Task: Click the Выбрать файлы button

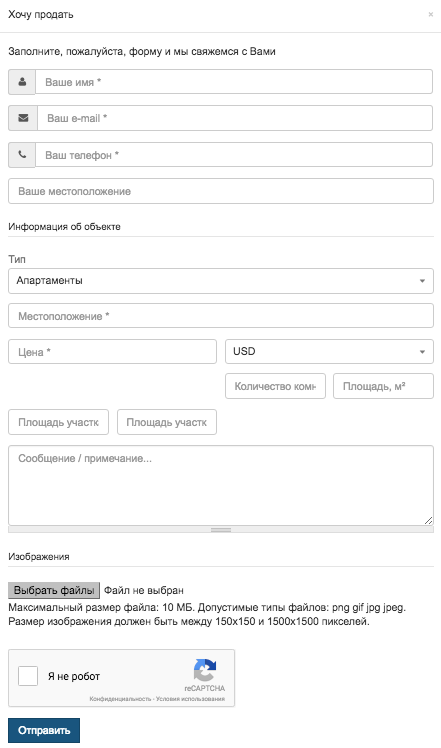Action: point(54,590)
